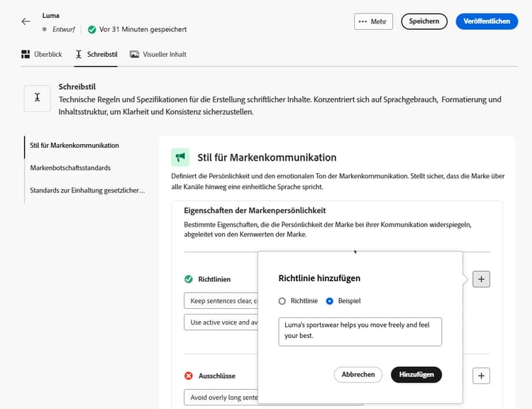The image size is (532, 409).
Task: Open the Mehr options menu
Action: coord(373,21)
